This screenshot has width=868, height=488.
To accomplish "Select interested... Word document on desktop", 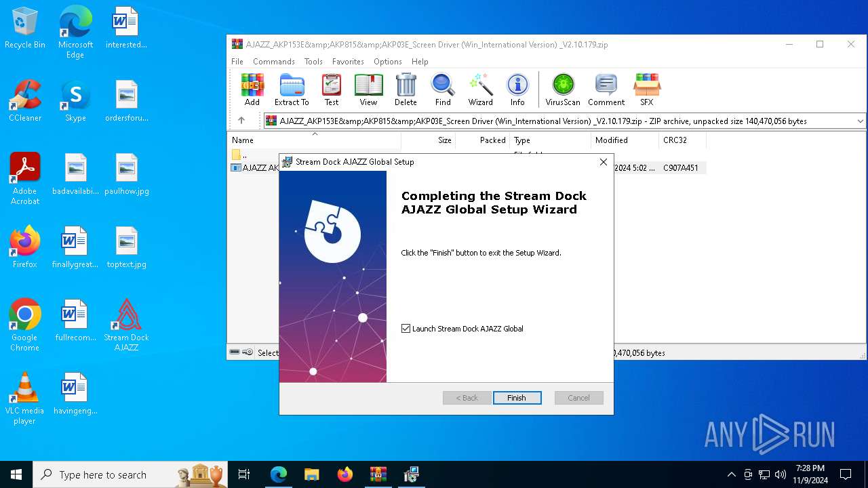I will point(126,28).
